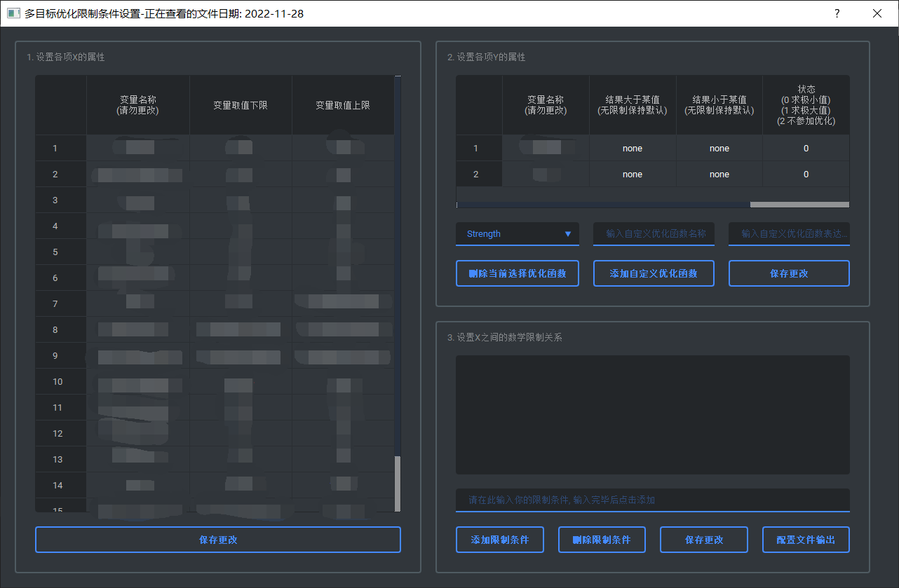Open the Strength optimization function dropdown

[518, 234]
